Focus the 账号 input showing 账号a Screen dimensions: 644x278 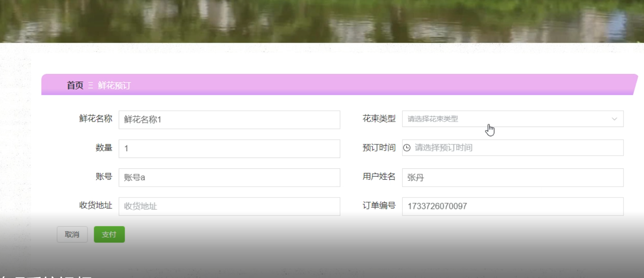pos(229,177)
